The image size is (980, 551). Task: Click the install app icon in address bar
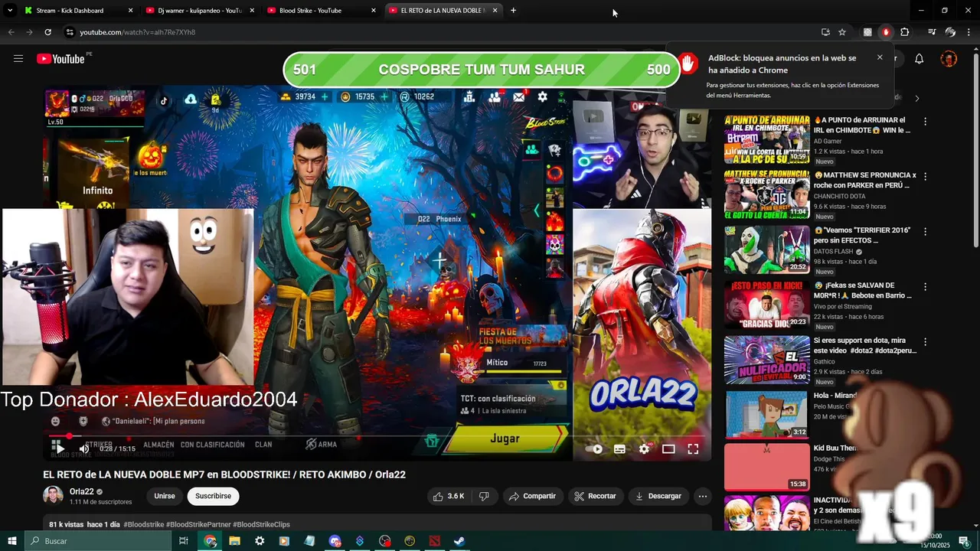point(825,32)
